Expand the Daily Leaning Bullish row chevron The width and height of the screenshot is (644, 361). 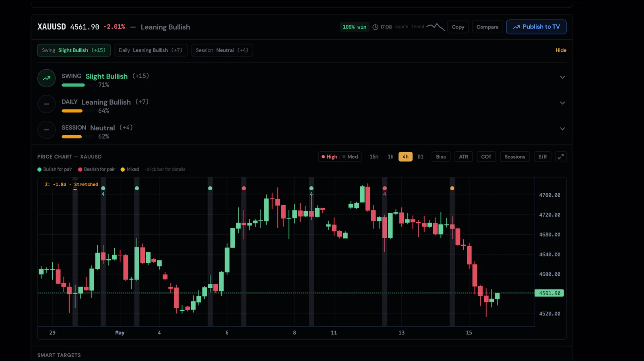(562, 103)
